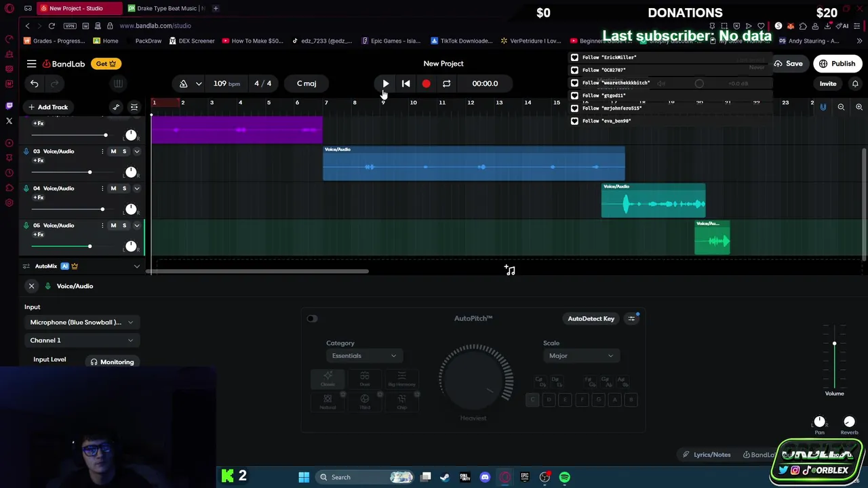Save the project

[x=788, y=64]
